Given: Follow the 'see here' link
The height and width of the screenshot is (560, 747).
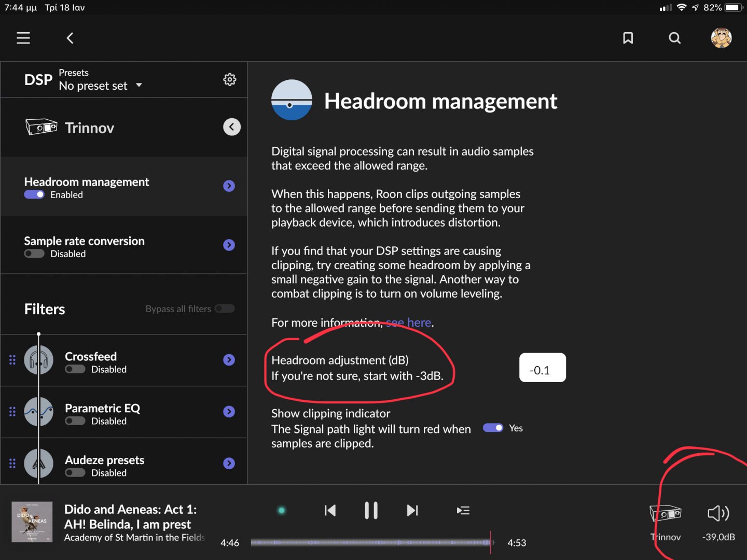Looking at the screenshot, I should [x=409, y=323].
